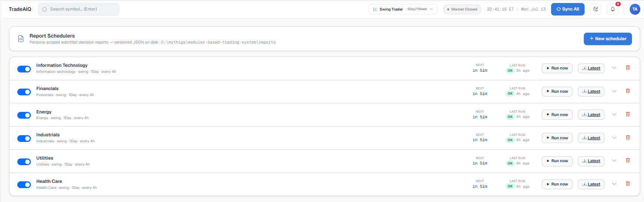Disable the Information Technology scheduler toggle
644x202 pixels.
pyautogui.click(x=24, y=69)
